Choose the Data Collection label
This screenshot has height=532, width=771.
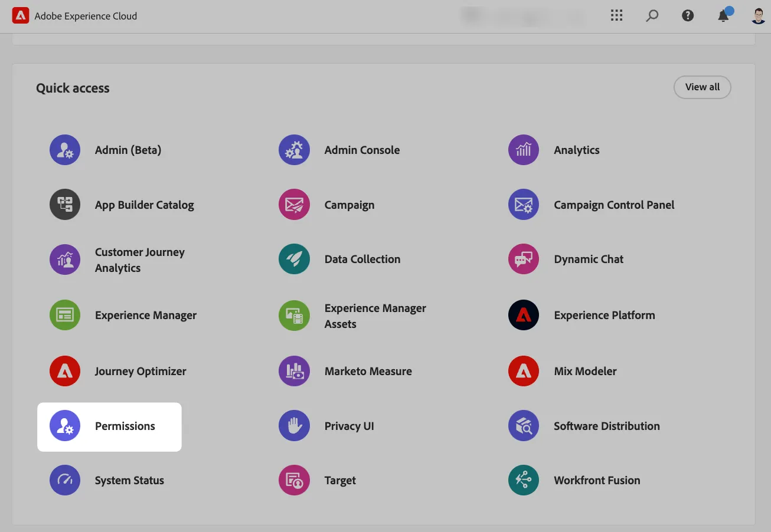(x=362, y=260)
